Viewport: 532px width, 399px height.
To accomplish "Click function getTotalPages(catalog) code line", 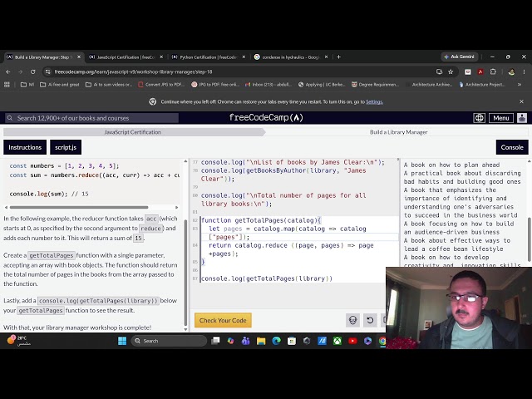I will [261, 220].
